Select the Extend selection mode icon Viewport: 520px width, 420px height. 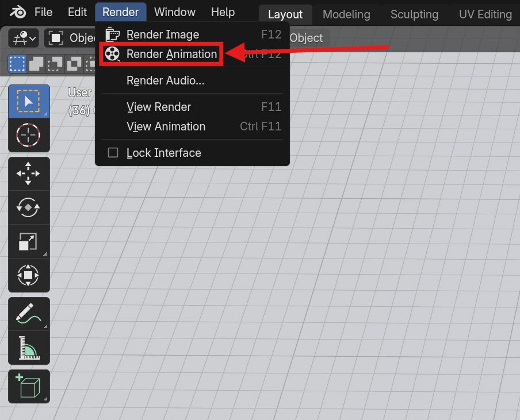click(x=36, y=64)
